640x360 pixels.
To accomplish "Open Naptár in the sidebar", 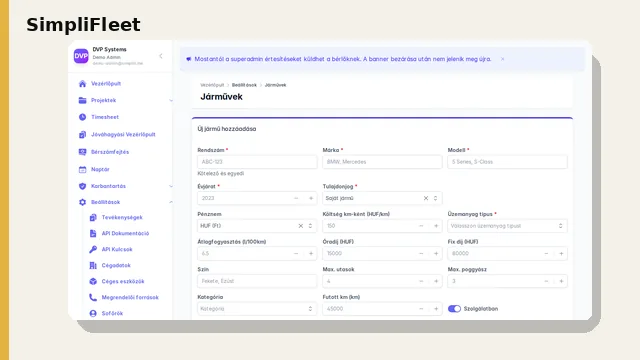I will 100,169.
